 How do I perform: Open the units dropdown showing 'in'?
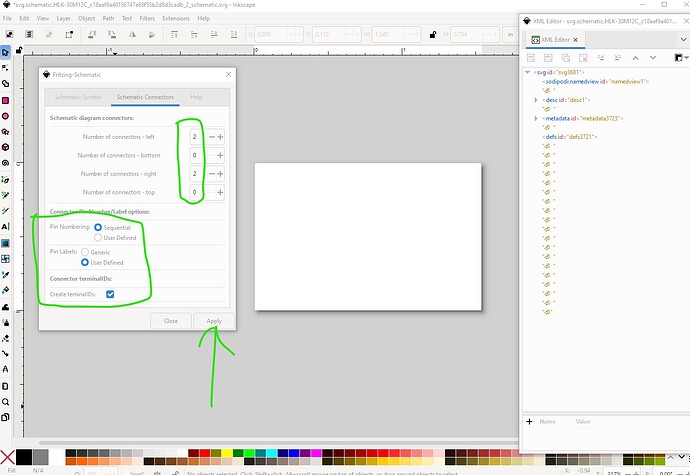pos(510,34)
